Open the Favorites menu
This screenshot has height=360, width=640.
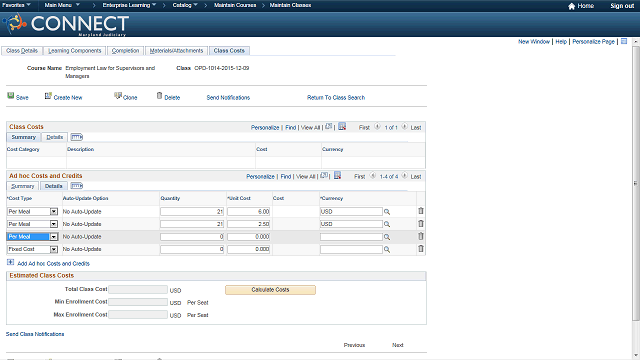point(16,5)
